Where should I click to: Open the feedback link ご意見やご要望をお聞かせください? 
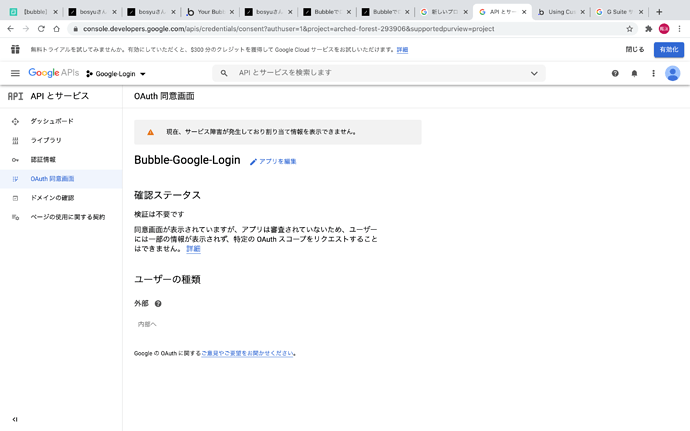(x=247, y=353)
